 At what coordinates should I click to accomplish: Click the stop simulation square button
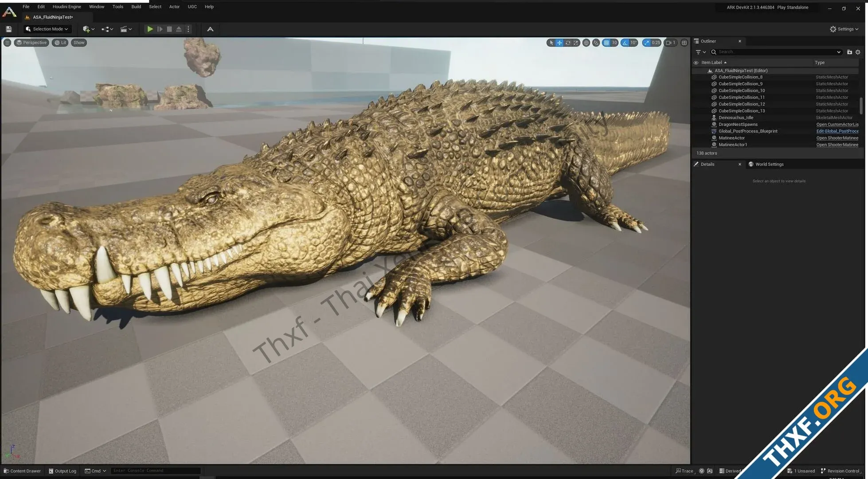pyautogui.click(x=169, y=29)
